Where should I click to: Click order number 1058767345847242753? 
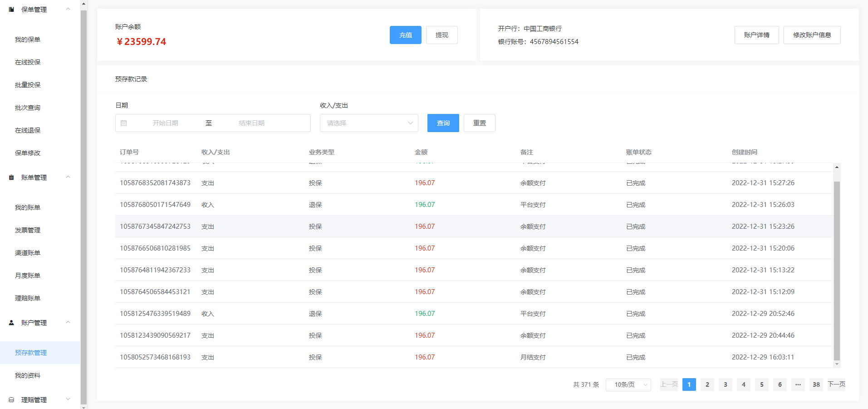[155, 227]
